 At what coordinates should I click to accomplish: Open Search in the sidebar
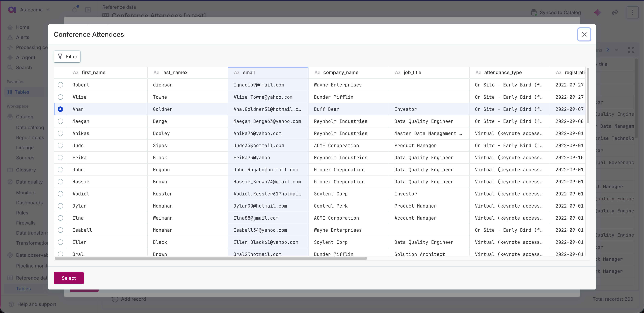[24, 67]
